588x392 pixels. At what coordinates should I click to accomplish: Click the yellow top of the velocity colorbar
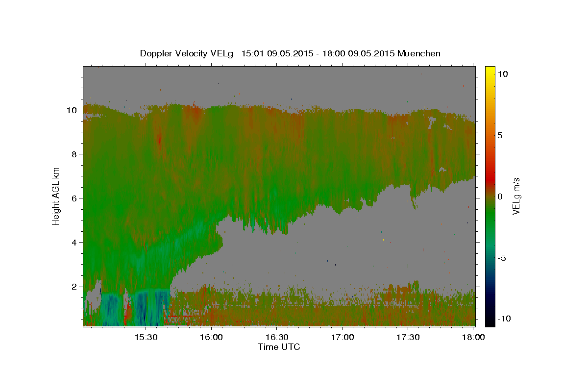pyautogui.click(x=490, y=71)
